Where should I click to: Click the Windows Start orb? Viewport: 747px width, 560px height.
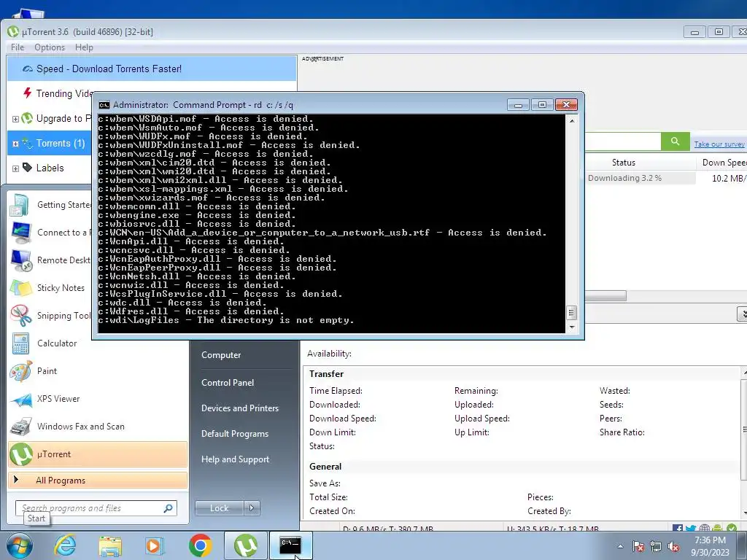pyautogui.click(x=19, y=545)
